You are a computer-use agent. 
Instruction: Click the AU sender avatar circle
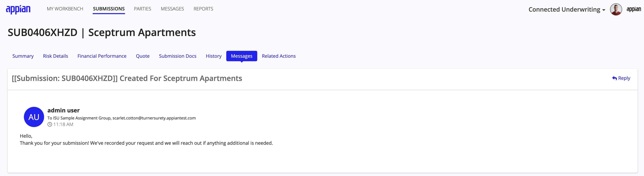(34, 117)
